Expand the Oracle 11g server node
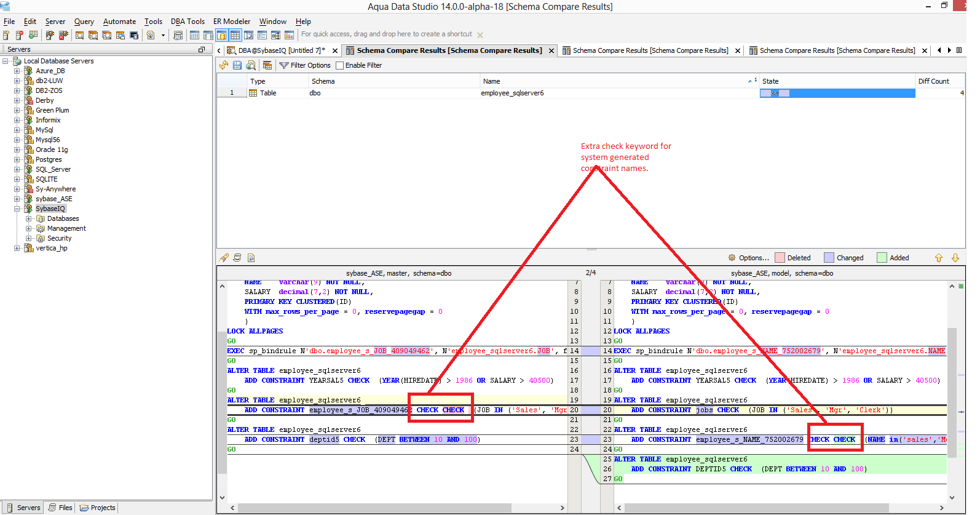Screen dimensions: 980x515 point(17,150)
